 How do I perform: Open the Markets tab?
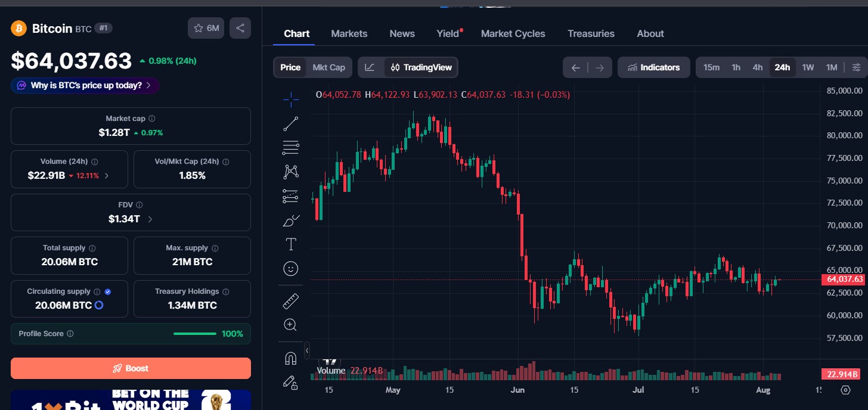pos(349,33)
